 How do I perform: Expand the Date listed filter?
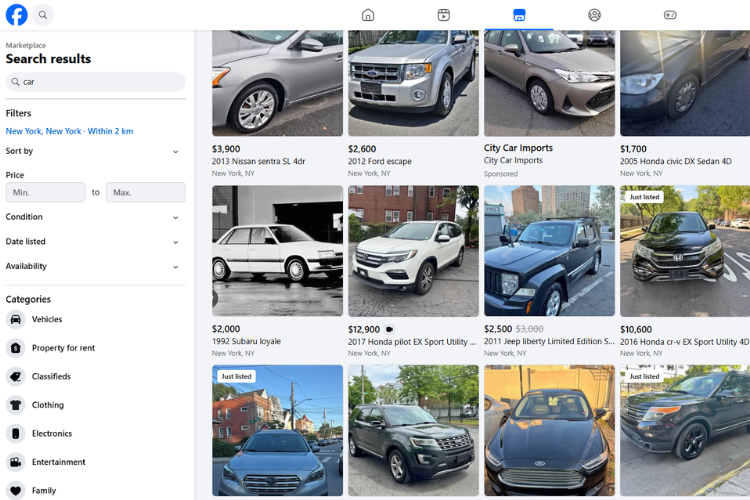95,242
